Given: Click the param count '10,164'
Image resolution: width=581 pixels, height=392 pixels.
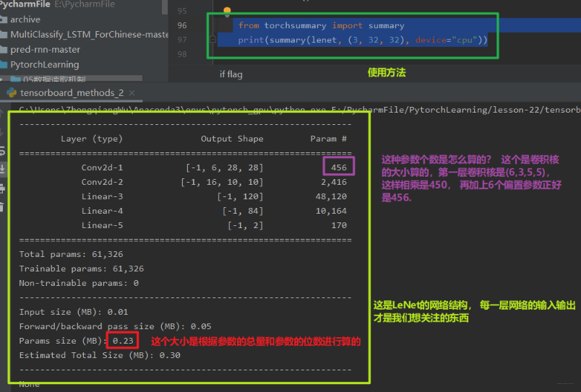Looking at the screenshot, I should pos(331,211).
